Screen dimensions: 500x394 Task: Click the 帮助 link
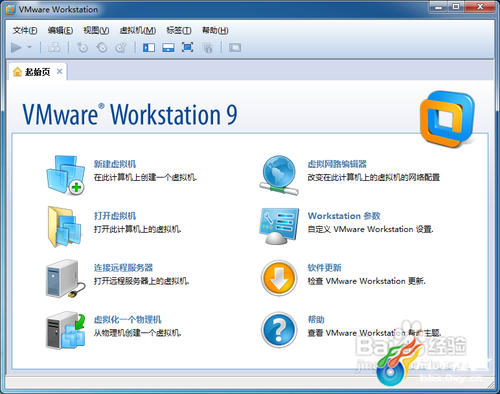(x=316, y=320)
